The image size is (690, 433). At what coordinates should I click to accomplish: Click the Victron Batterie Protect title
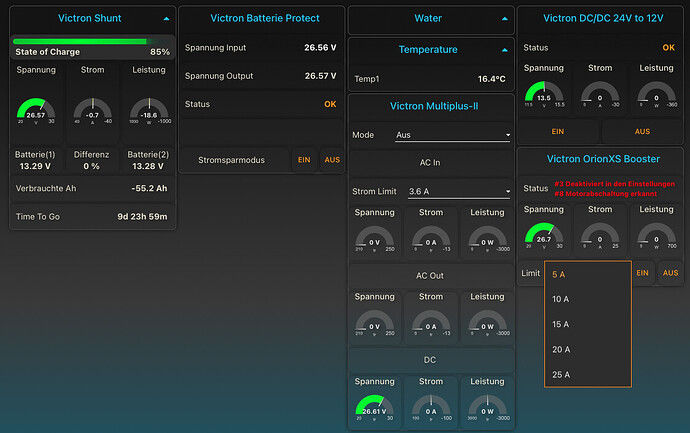pyautogui.click(x=265, y=18)
